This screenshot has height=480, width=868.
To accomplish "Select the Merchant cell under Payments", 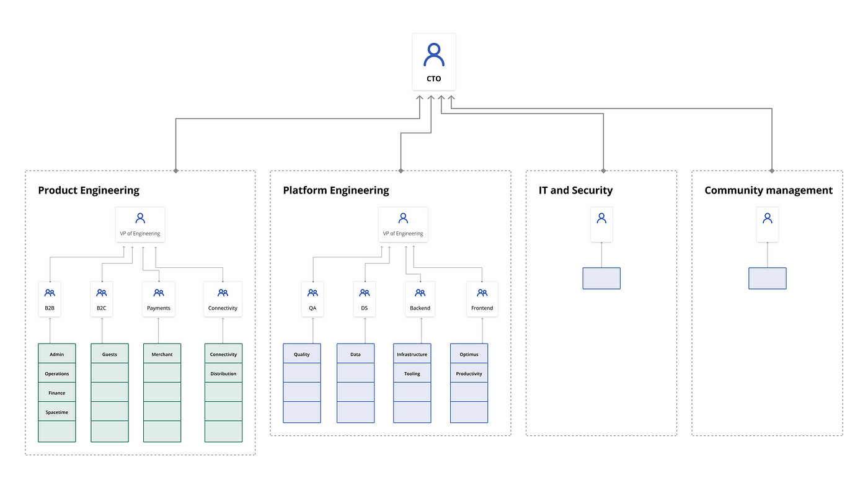I will coord(162,354).
